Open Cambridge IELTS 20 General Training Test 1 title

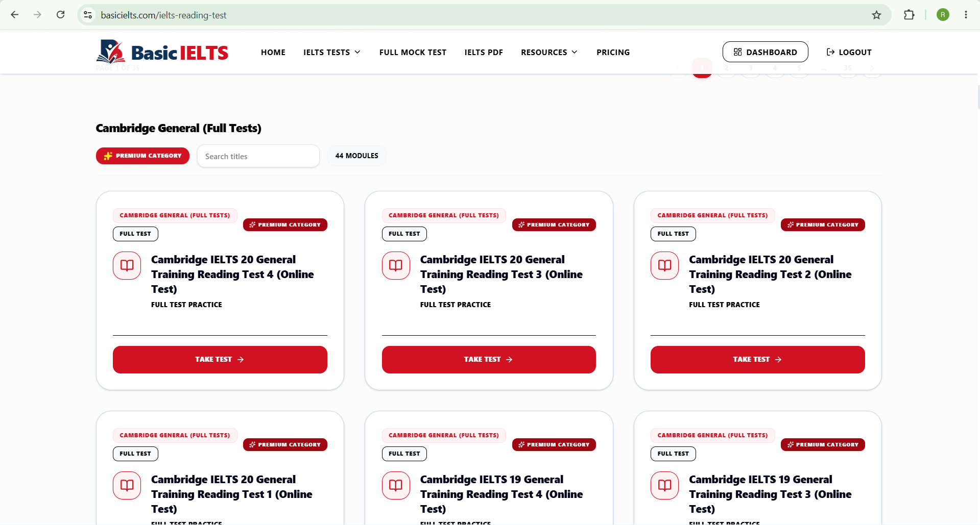tap(232, 494)
